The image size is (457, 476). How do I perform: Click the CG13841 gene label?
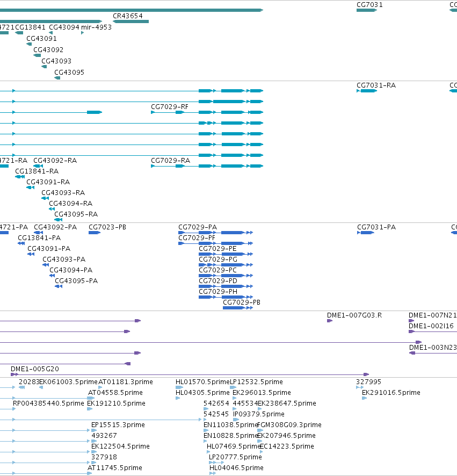pyautogui.click(x=31, y=27)
